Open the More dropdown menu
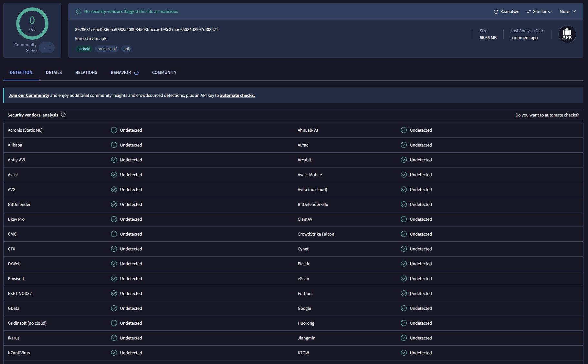 [x=568, y=12]
